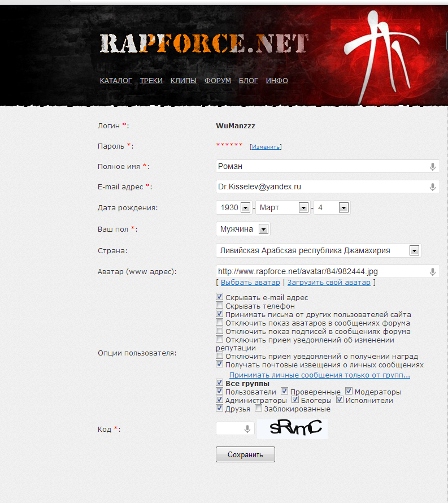Enable the Скрывать телефон checkbox

[x=219, y=305]
